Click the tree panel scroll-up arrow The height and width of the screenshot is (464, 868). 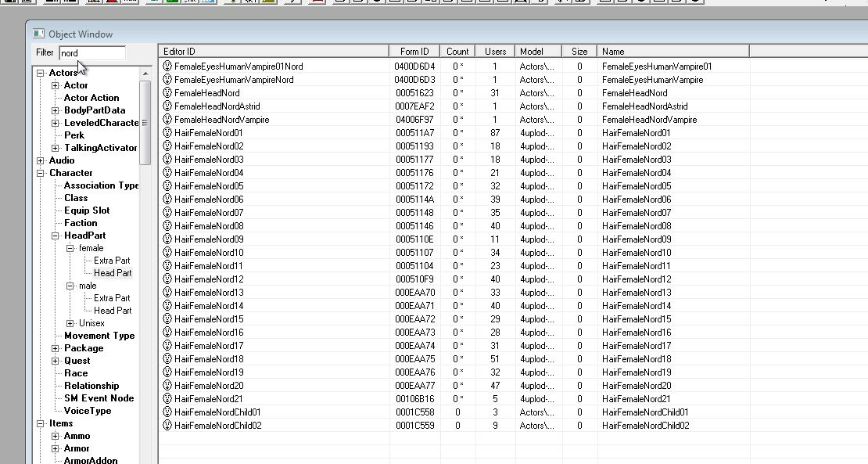tap(145, 73)
